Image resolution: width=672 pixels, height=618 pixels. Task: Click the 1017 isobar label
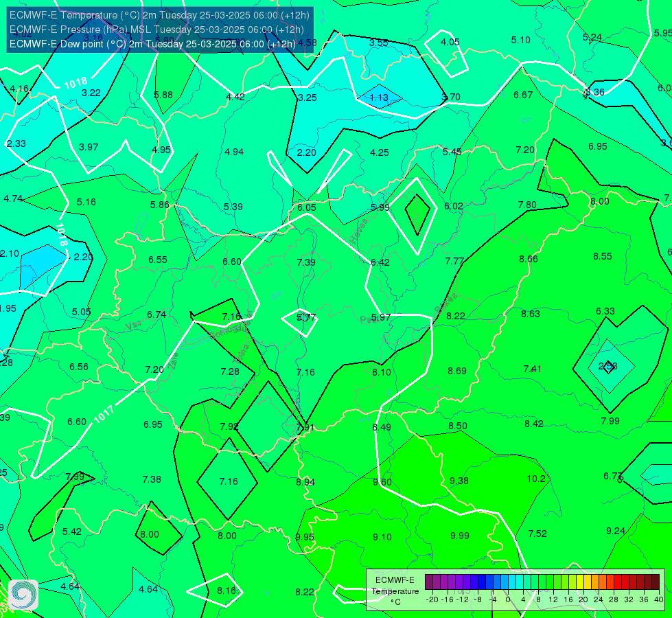[x=104, y=414]
